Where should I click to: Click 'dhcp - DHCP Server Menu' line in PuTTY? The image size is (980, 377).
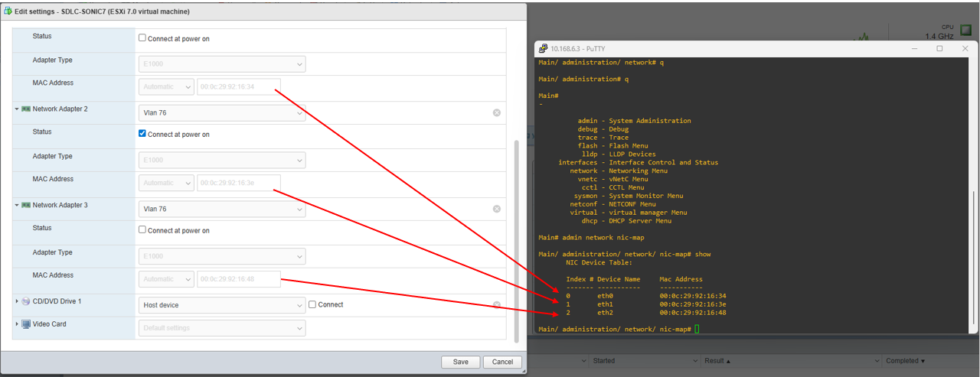[x=626, y=221]
